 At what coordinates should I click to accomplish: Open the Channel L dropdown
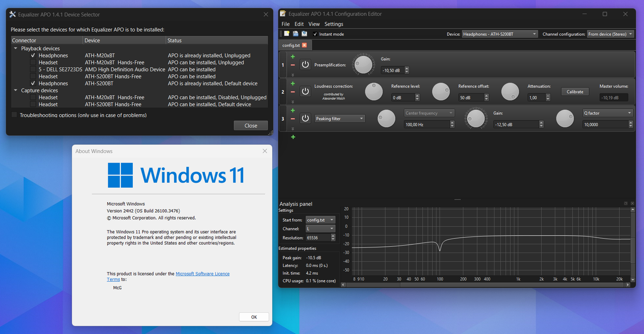(x=320, y=228)
